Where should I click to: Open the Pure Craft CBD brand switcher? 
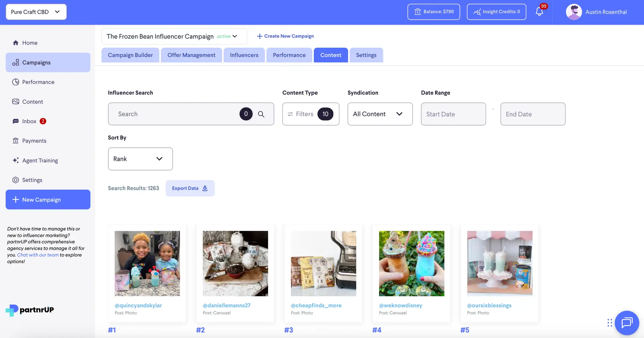(x=36, y=12)
